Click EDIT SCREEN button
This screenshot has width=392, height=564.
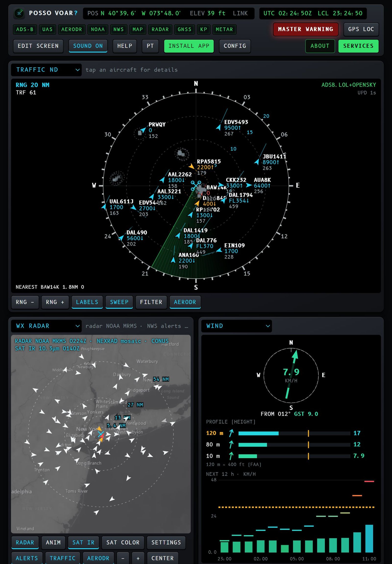tap(38, 46)
